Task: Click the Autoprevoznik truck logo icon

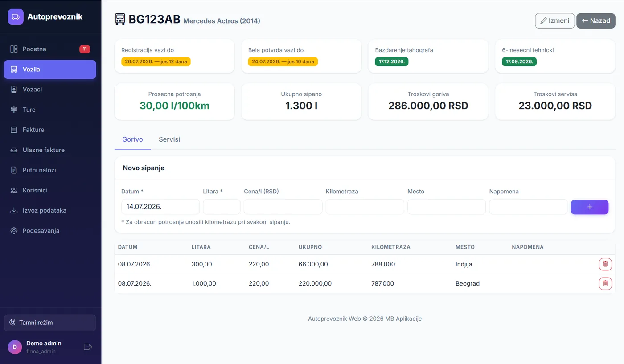Action: 16,17
